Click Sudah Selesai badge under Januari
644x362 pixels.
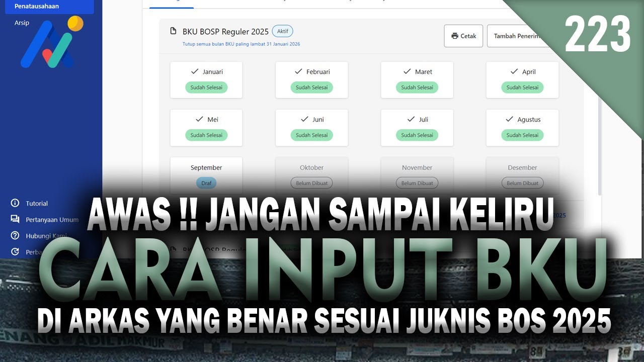click(x=206, y=87)
